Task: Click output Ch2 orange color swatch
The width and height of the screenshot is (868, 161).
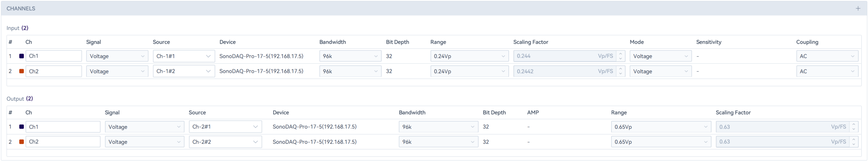Action: tap(21, 142)
